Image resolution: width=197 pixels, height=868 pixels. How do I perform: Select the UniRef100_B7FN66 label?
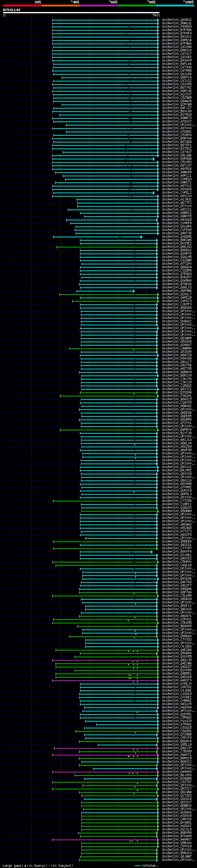(177, 43)
